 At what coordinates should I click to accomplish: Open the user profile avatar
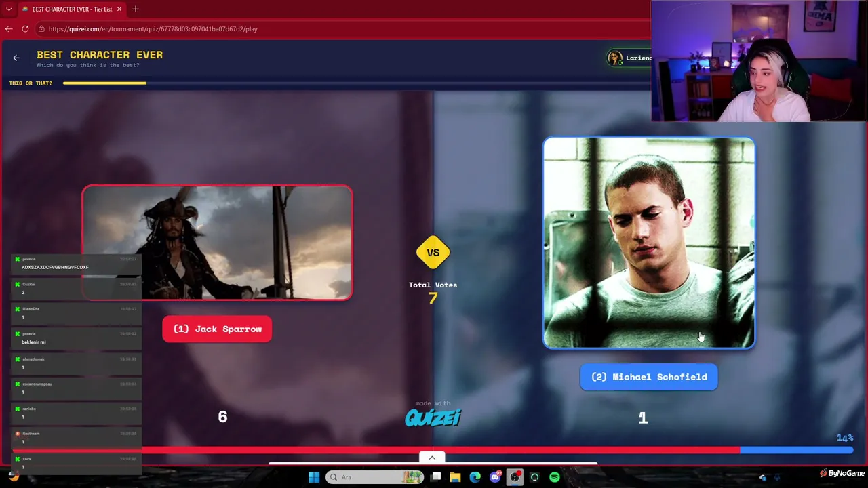point(616,58)
